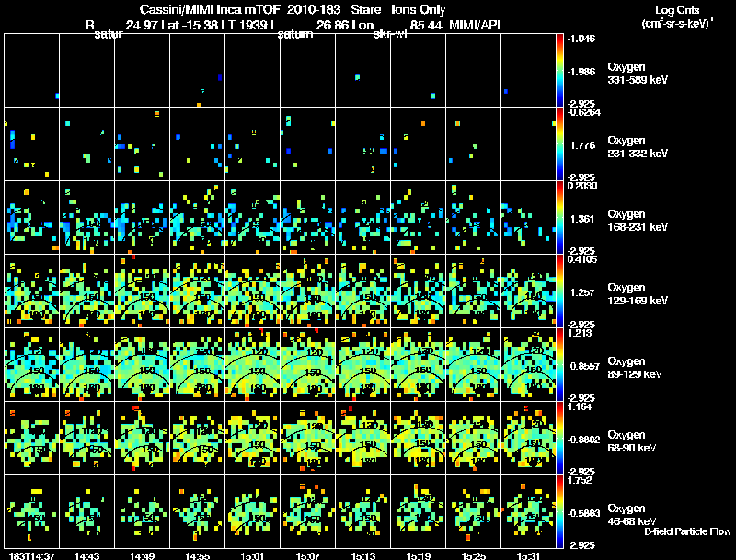Select the Oxygen 46-68 keV color scale

pos(560,511)
